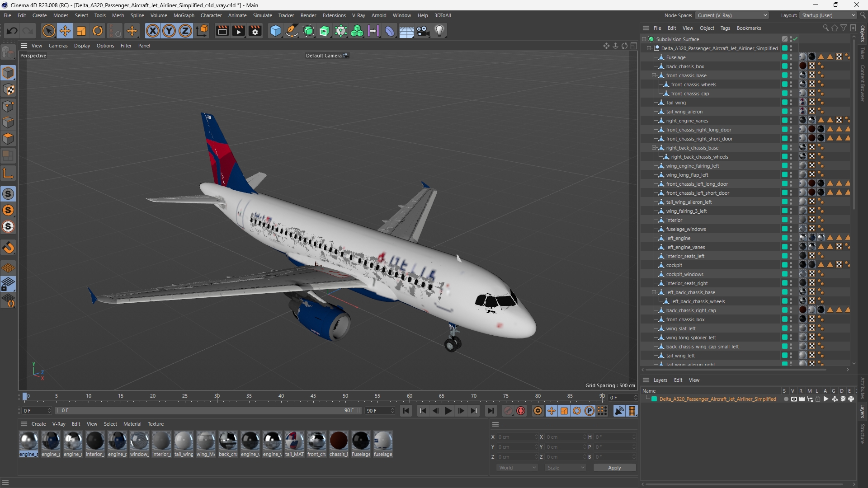Select the tail_MAT material thumbnail
Image resolution: width=868 pixels, height=488 pixels.
(294, 441)
